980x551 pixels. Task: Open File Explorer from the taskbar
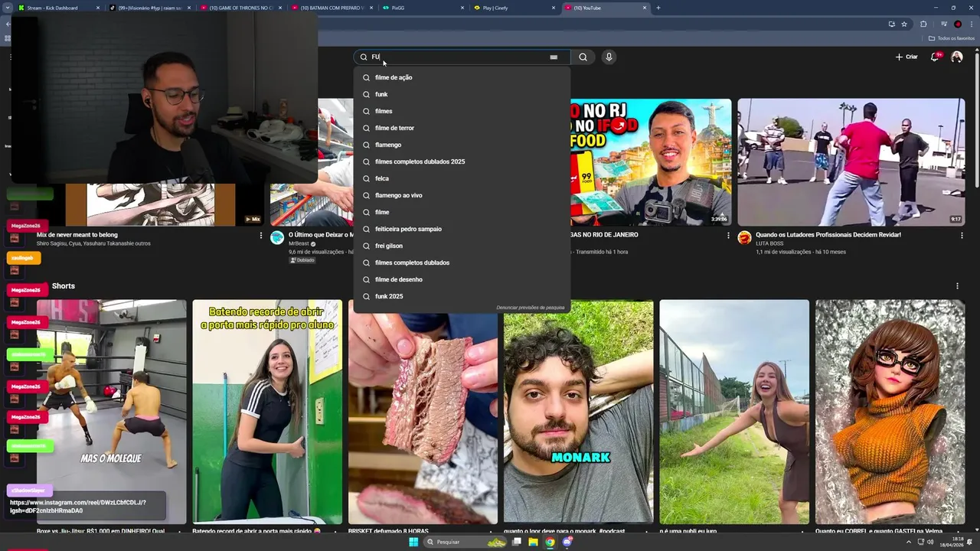pyautogui.click(x=533, y=542)
